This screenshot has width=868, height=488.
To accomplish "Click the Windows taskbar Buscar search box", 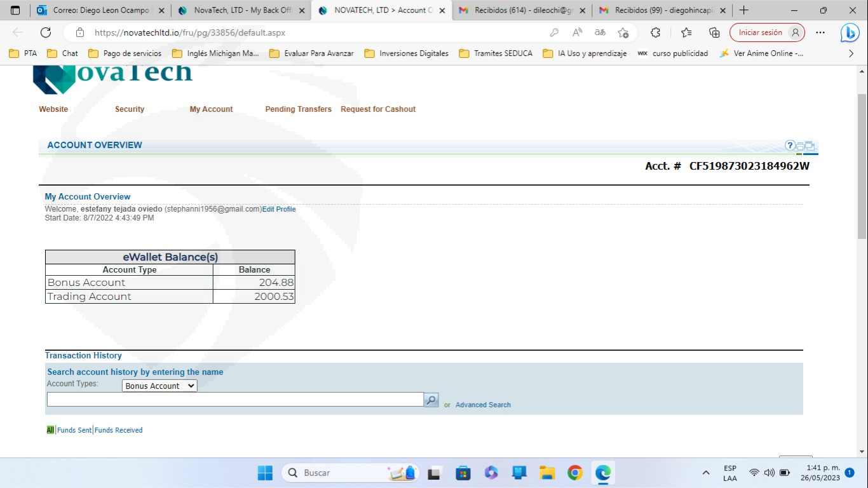I will pyautogui.click(x=350, y=473).
